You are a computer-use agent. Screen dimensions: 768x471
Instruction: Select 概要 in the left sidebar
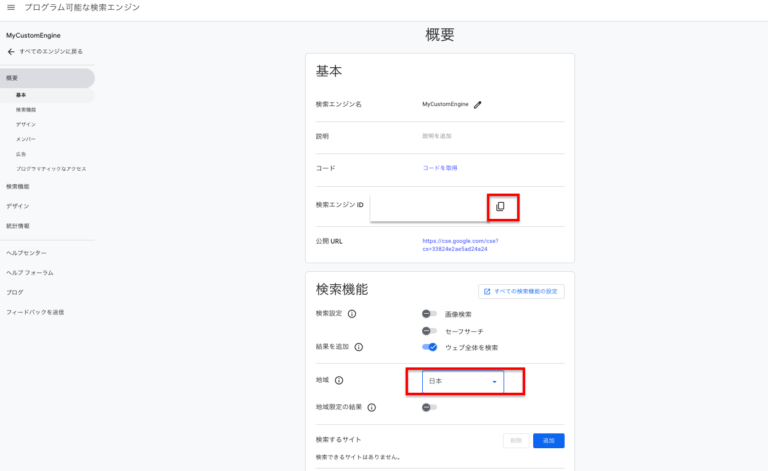pyautogui.click(x=12, y=78)
